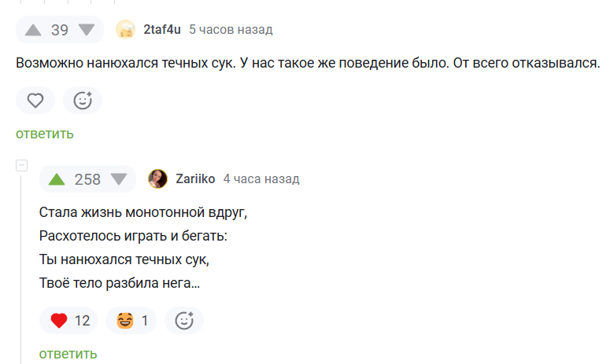Viewport: 610px width, 364px height.
Task: Open the 2taf4u username profile link
Action: pyautogui.click(x=162, y=30)
